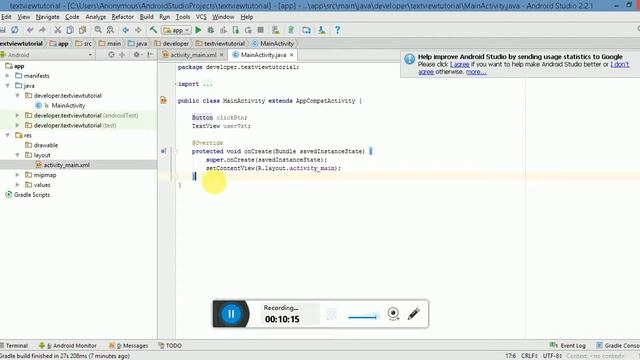Viewport: 640px width, 360px height.
Task: Expand developer.textviewtutorial (androidTest) package
Action: click(18, 116)
